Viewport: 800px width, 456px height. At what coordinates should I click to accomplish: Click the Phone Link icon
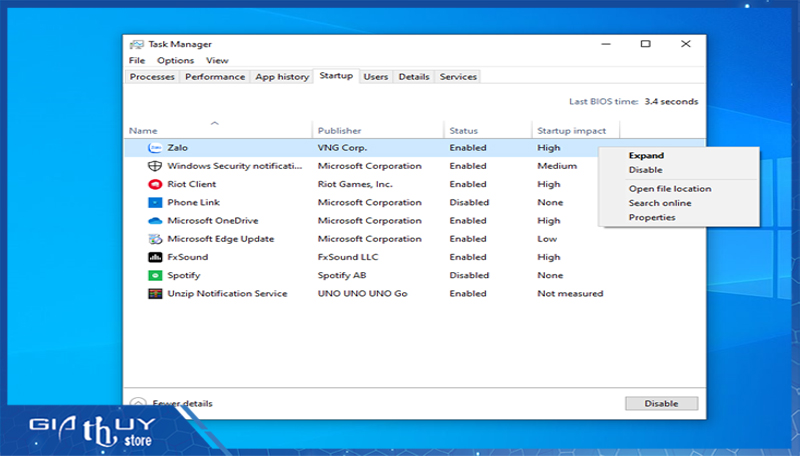pos(155,202)
